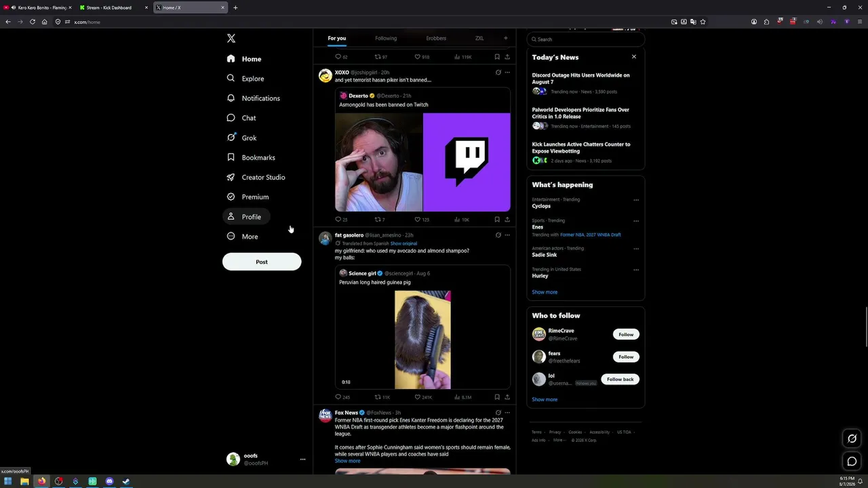
Task: Open the floating Chat drawer button
Action: [852, 462]
